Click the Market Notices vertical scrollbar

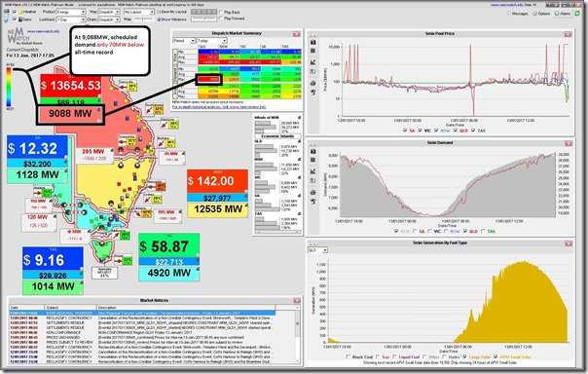click(x=297, y=335)
